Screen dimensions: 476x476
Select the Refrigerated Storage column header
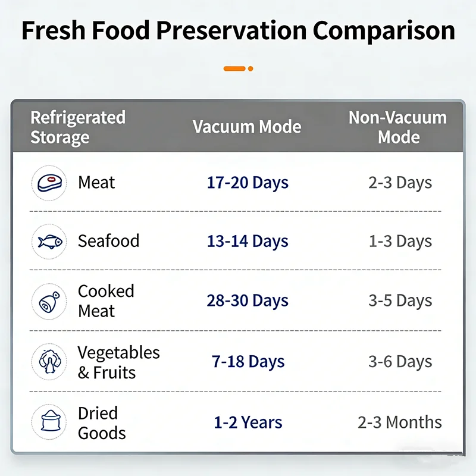click(x=78, y=127)
